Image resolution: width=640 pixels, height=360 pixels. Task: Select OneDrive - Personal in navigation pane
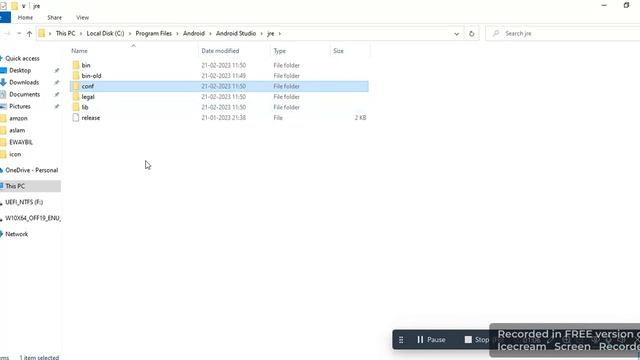pos(31,170)
